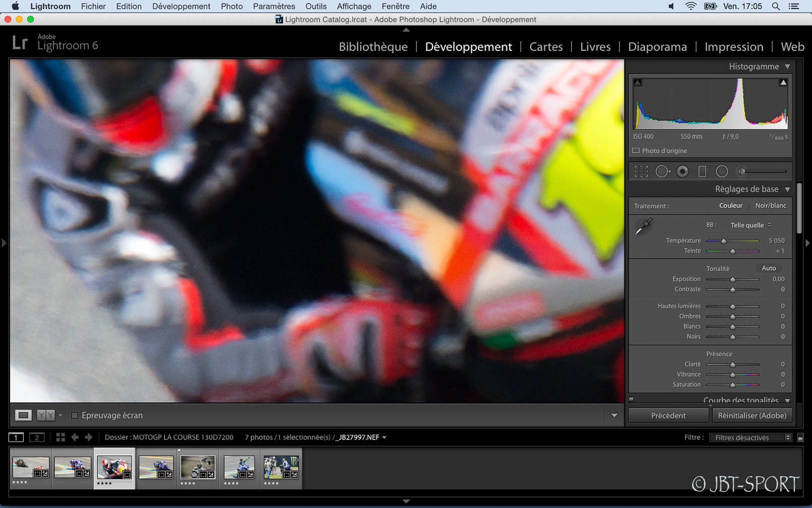
Task: Open the Apple menu
Action: pyautogui.click(x=16, y=7)
